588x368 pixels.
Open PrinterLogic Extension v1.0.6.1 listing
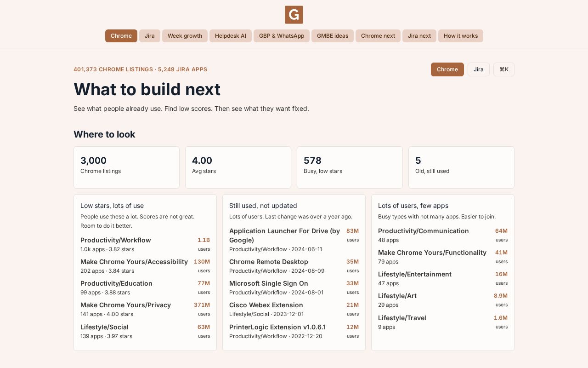pyautogui.click(x=294, y=331)
